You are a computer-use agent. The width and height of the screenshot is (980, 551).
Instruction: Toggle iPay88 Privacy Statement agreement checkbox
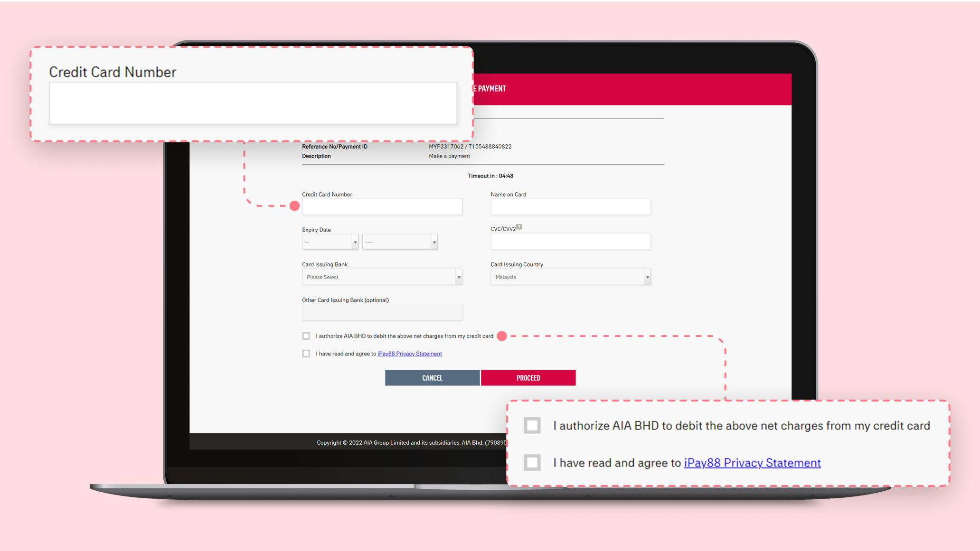click(306, 353)
